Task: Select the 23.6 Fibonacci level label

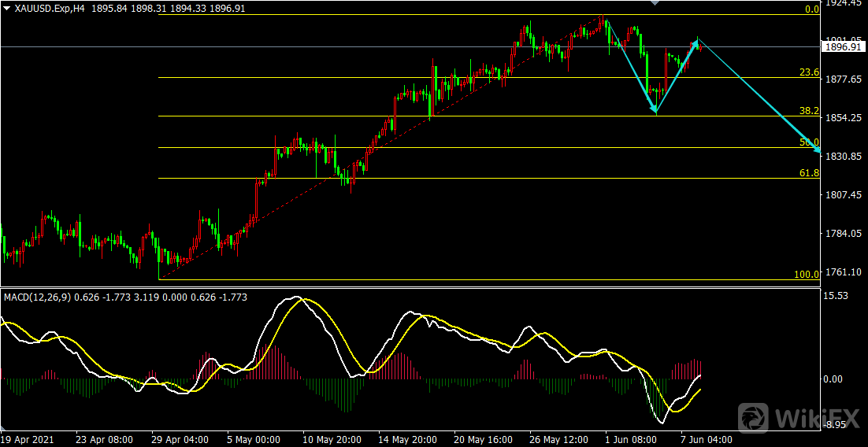Action: click(809, 72)
